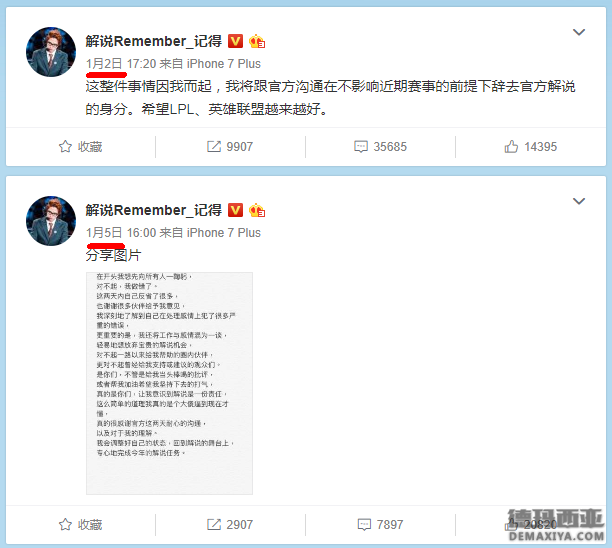Favorite the January 2 post with star icon

[x=80, y=147]
